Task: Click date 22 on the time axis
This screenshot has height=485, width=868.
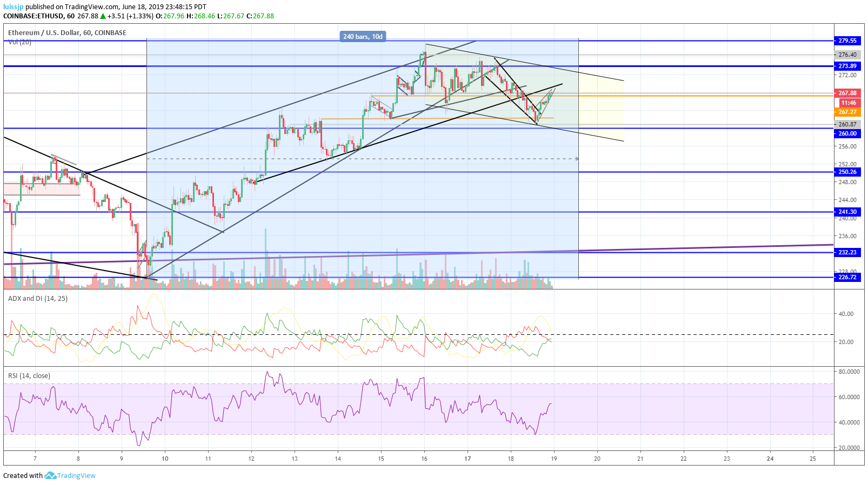Action: 684,459
